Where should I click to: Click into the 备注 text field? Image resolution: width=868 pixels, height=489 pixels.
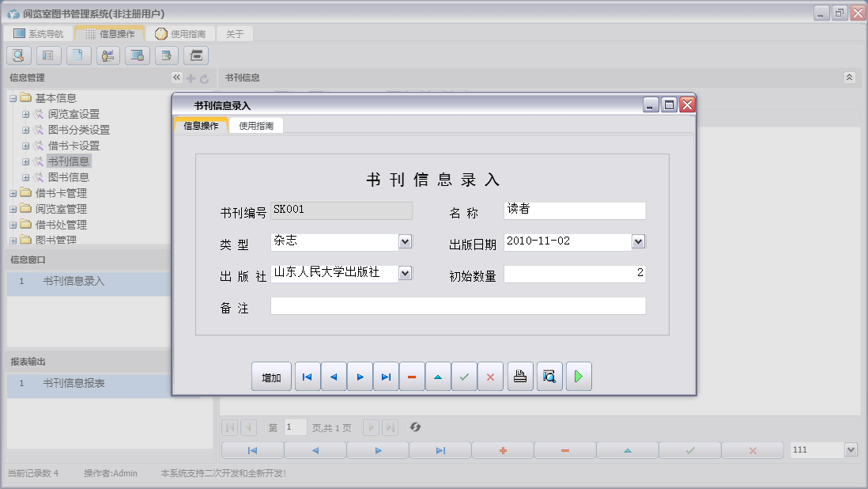458,306
